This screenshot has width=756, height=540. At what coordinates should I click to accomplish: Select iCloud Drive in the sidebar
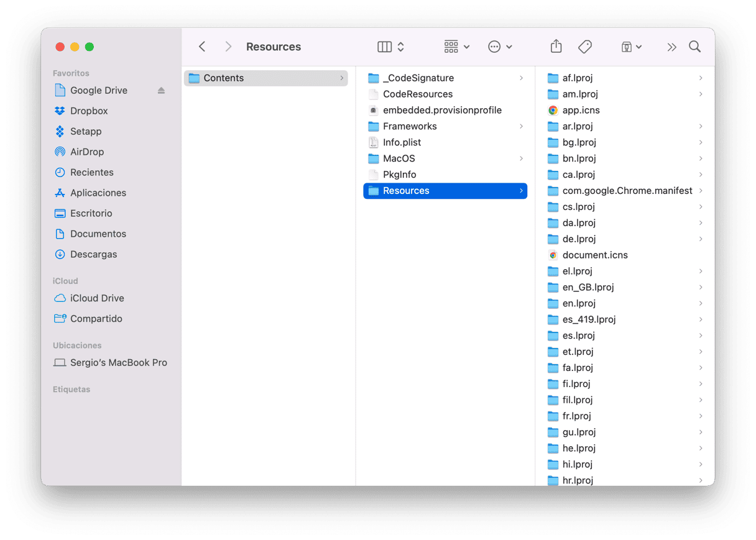pos(97,299)
